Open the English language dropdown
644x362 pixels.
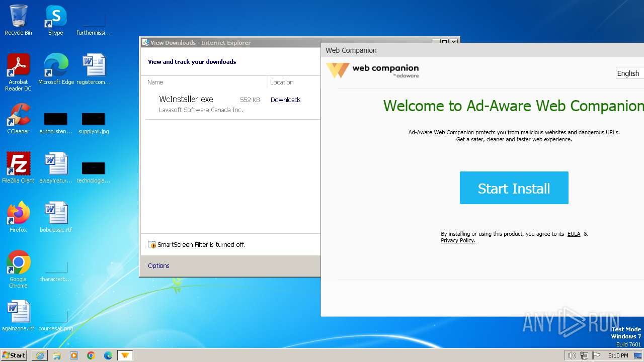click(630, 73)
